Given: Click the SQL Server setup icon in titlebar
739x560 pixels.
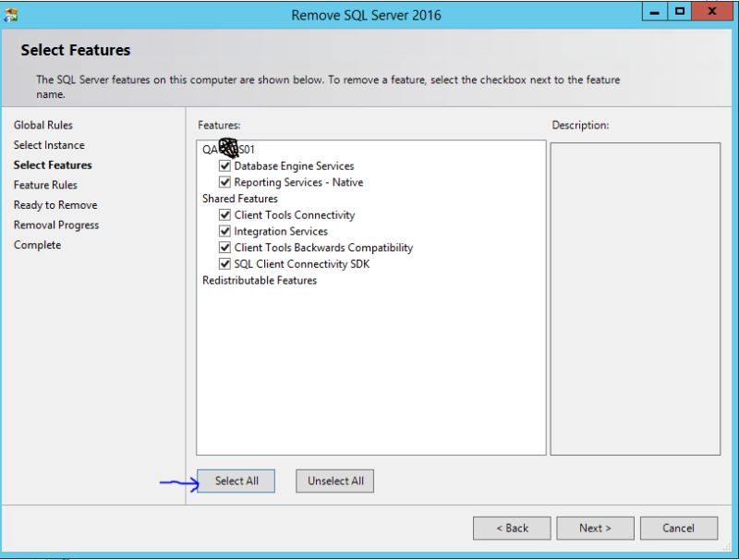Looking at the screenshot, I should pos(13,15).
